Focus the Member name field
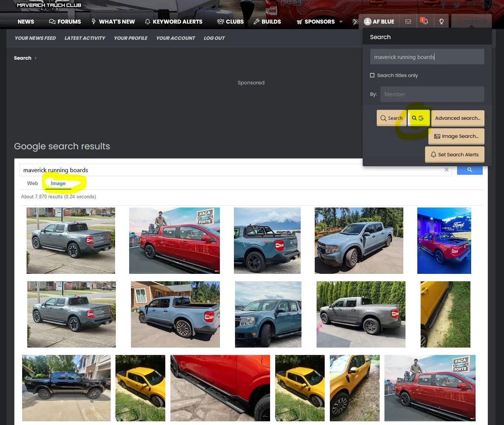This screenshot has width=504, height=425. pyautogui.click(x=432, y=94)
